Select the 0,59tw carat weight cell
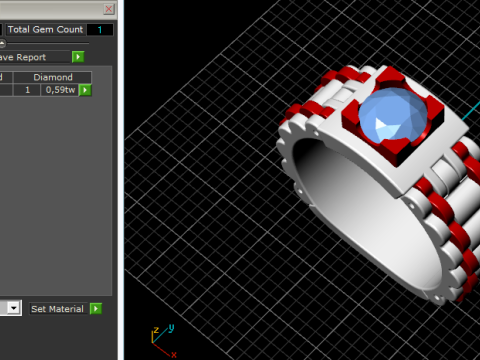Image resolution: width=480 pixels, height=360 pixels. pos(60,90)
